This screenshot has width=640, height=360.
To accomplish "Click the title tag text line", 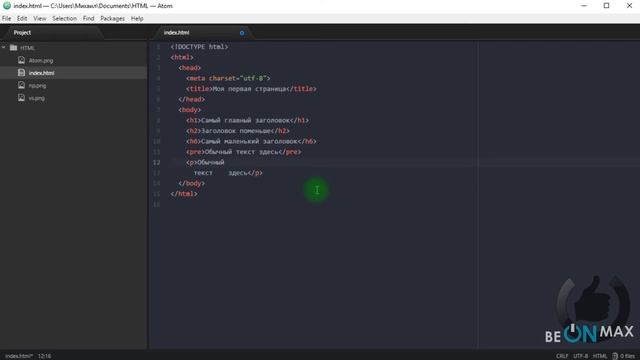I will pos(251,89).
